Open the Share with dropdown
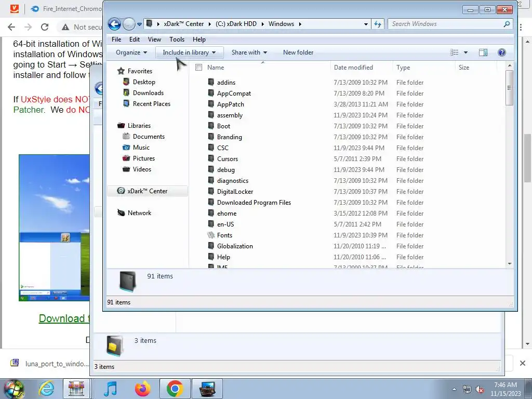The image size is (532, 399). point(249,52)
